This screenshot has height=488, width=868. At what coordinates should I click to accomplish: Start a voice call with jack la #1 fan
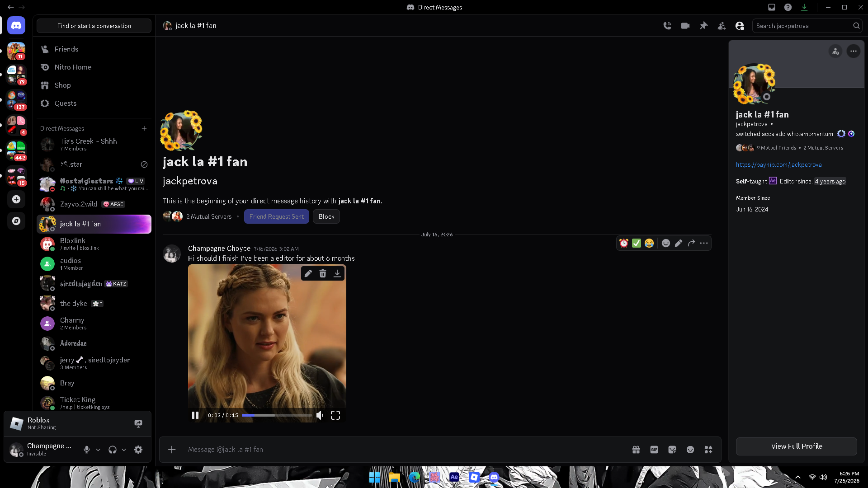point(667,26)
